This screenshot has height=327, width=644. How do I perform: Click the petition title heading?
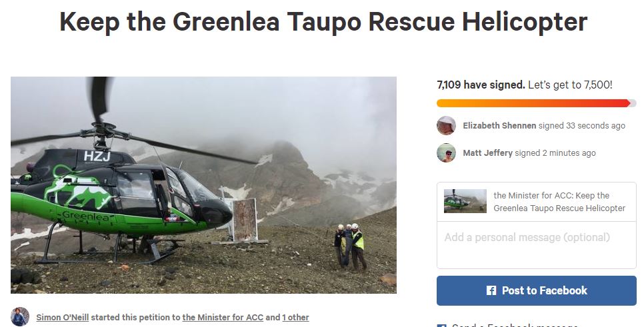323,21
